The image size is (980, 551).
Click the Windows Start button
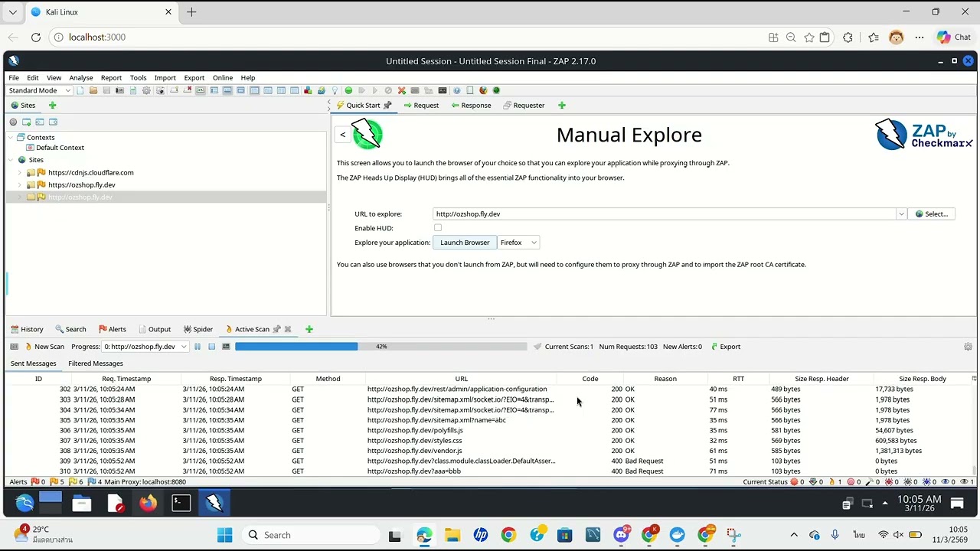click(224, 535)
